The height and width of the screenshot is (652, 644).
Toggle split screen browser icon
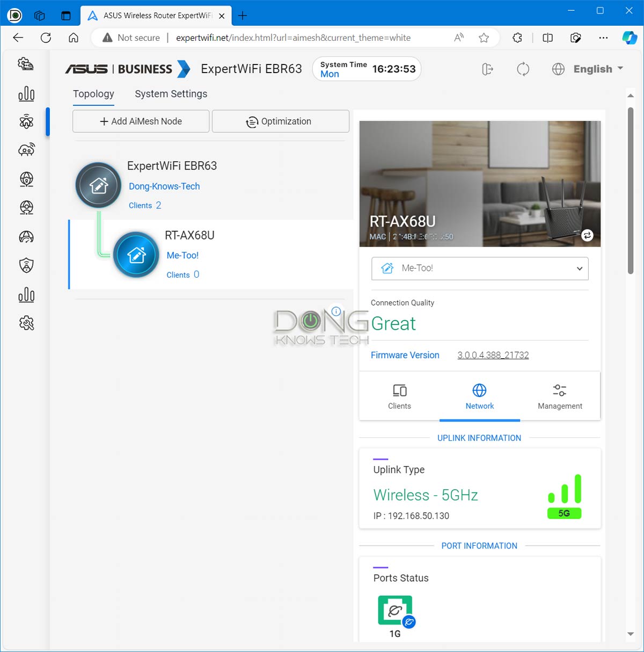pos(547,38)
